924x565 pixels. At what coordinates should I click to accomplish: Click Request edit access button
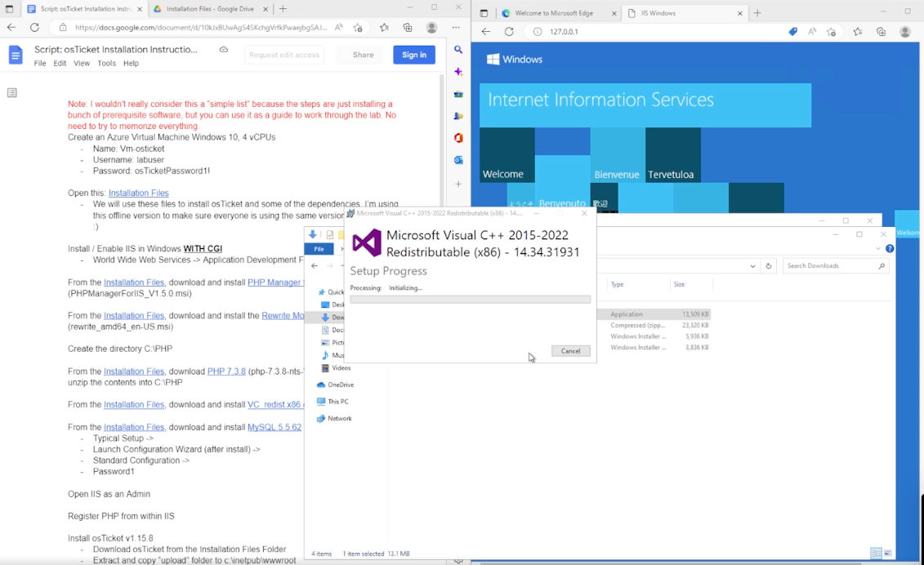pyautogui.click(x=284, y=55)
